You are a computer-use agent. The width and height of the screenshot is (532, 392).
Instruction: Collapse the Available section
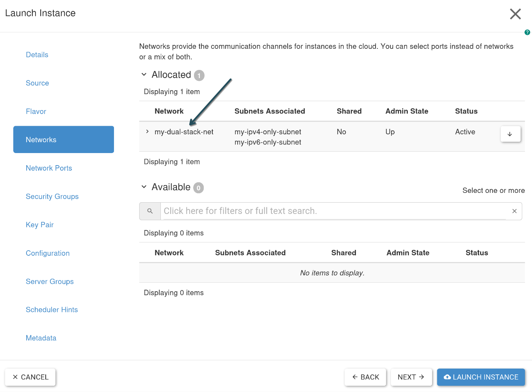[x=144, y=187]
